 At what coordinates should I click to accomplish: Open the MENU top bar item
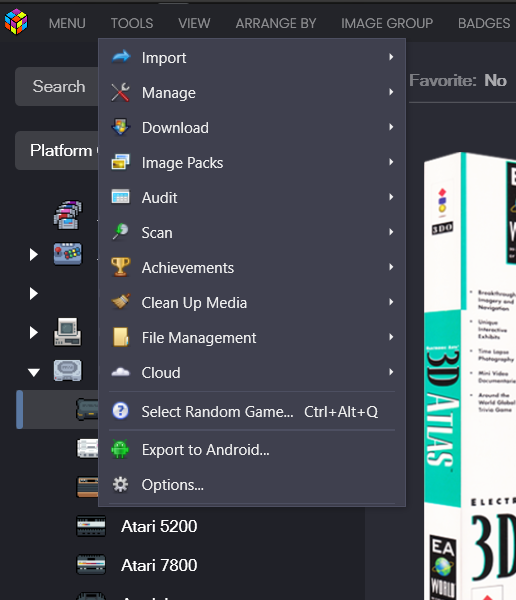coord(67,23)
